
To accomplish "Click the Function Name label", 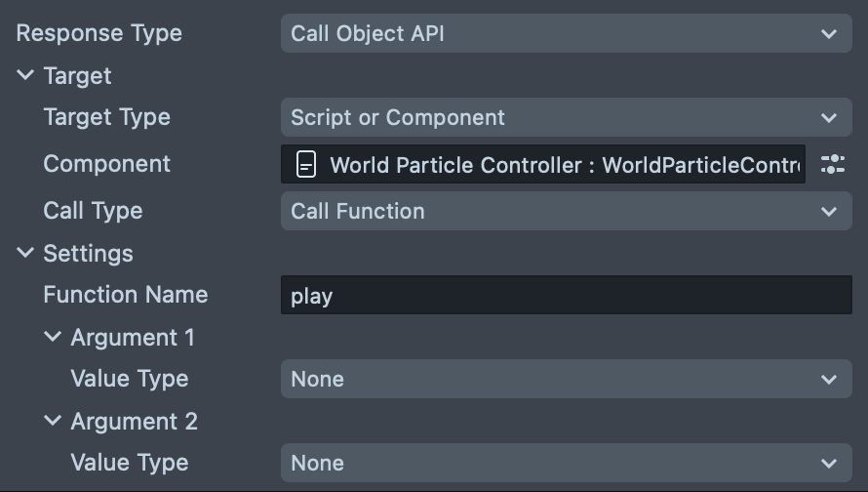I will 125,295.
